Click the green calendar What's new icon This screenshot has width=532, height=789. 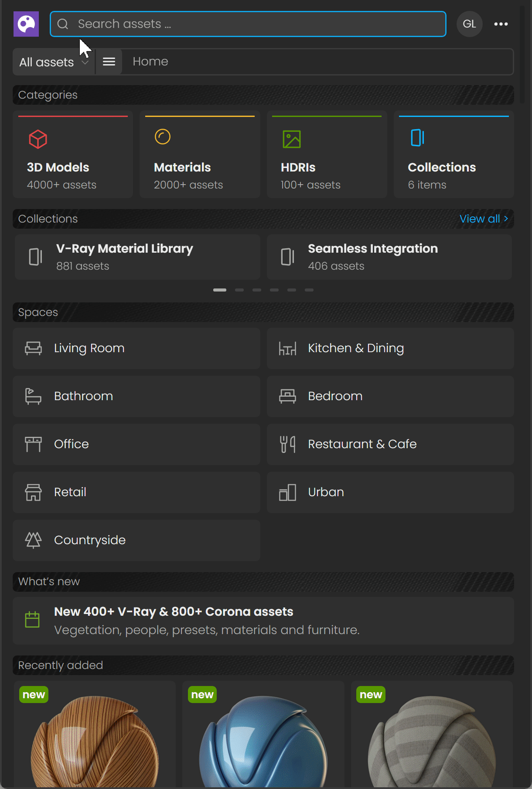[32, 619]
